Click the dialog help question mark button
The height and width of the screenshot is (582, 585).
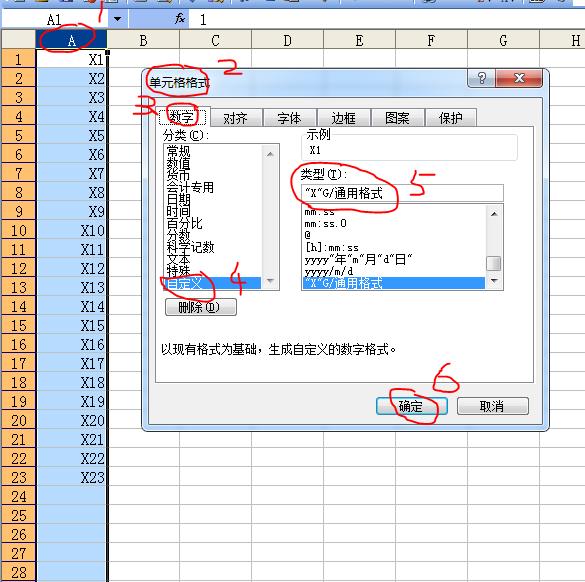pos(481,78)
